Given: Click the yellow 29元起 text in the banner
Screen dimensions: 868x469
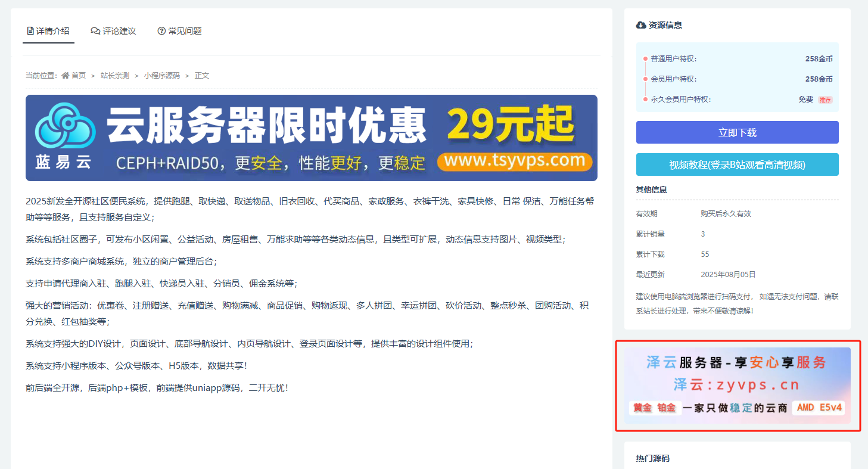Looking at the screenshot, I should 510,124.
